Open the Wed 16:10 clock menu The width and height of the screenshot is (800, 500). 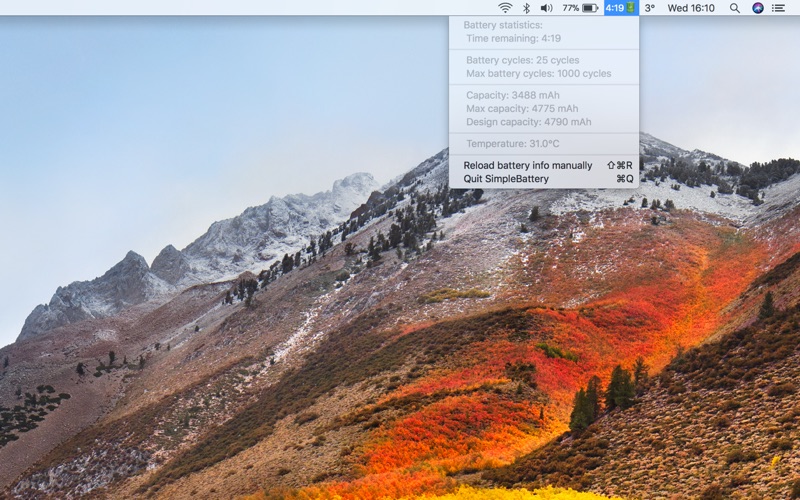click(691, 8)
